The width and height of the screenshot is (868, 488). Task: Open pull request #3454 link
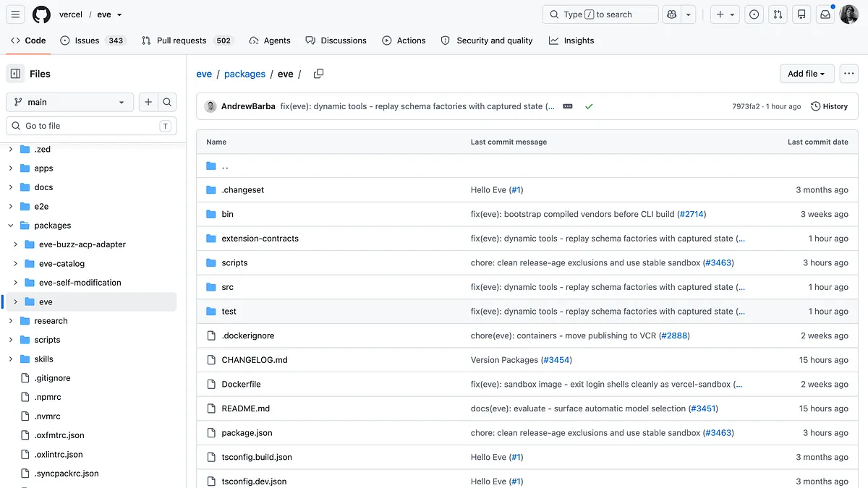click(x=557, y=360)
